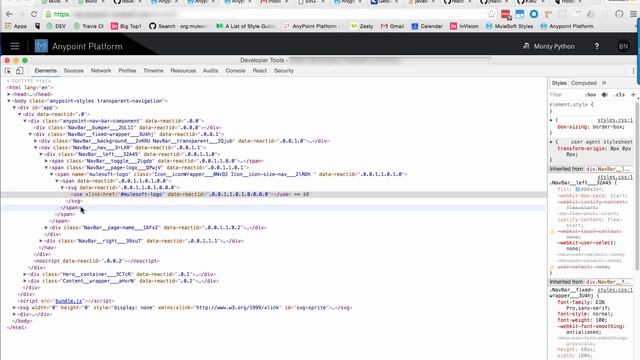Open the Gmail bookmark
Image resolution: width=640 pixels, height=360 pixels.
coord(392,26)
